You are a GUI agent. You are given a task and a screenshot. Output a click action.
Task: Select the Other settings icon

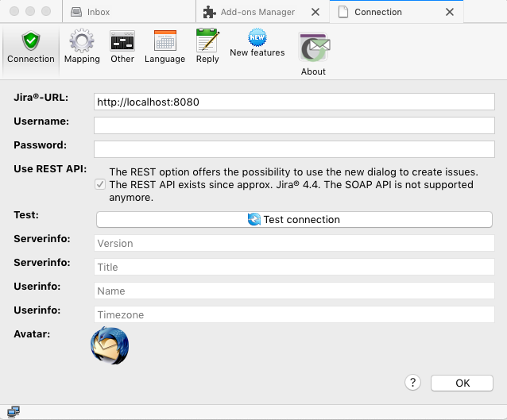click(122, 47)
